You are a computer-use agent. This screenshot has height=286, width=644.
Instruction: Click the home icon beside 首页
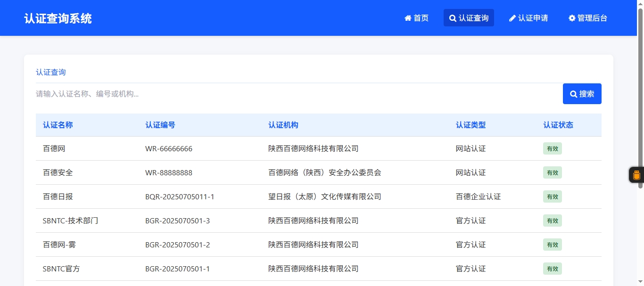coord(408,18)
